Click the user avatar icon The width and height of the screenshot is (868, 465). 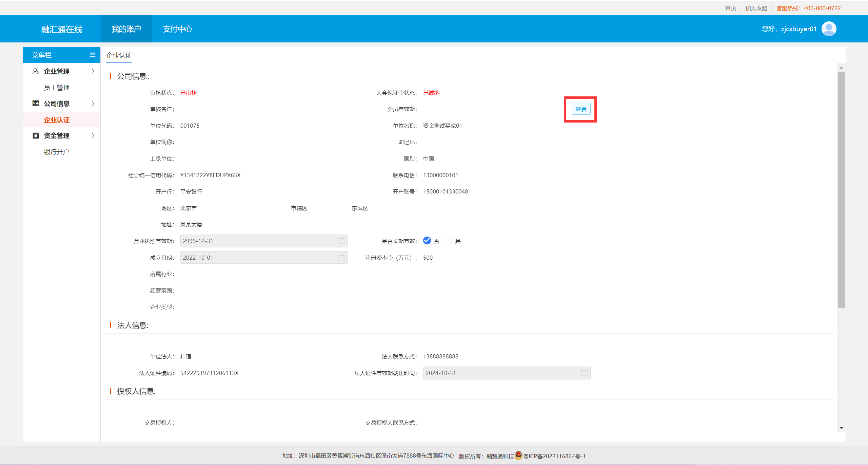coord(829,29)
